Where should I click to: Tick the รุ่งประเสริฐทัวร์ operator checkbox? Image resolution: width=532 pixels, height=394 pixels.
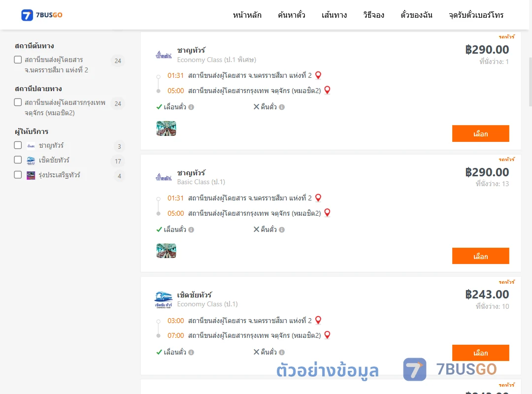point(18,175)
